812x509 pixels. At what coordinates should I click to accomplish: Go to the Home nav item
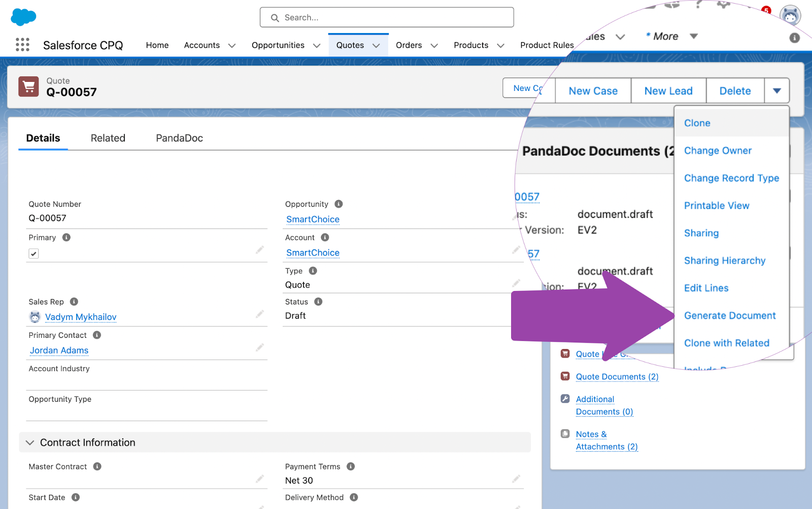pos(157,45)
